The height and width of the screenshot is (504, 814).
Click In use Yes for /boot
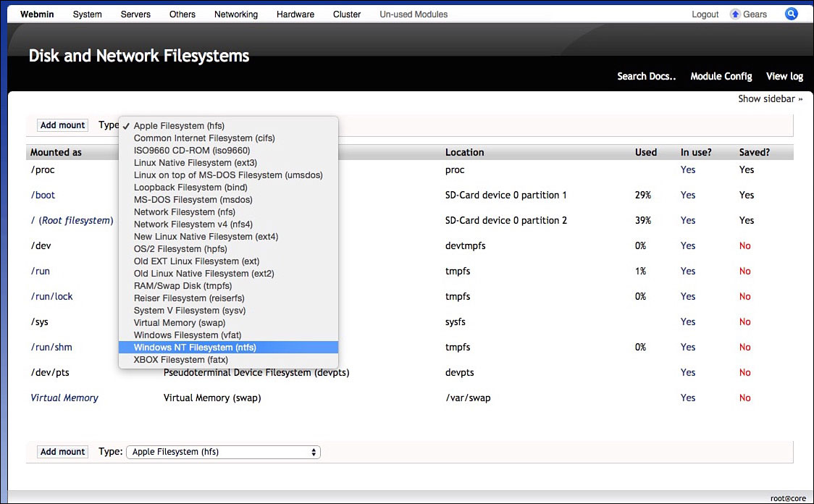tap(688, 196)
